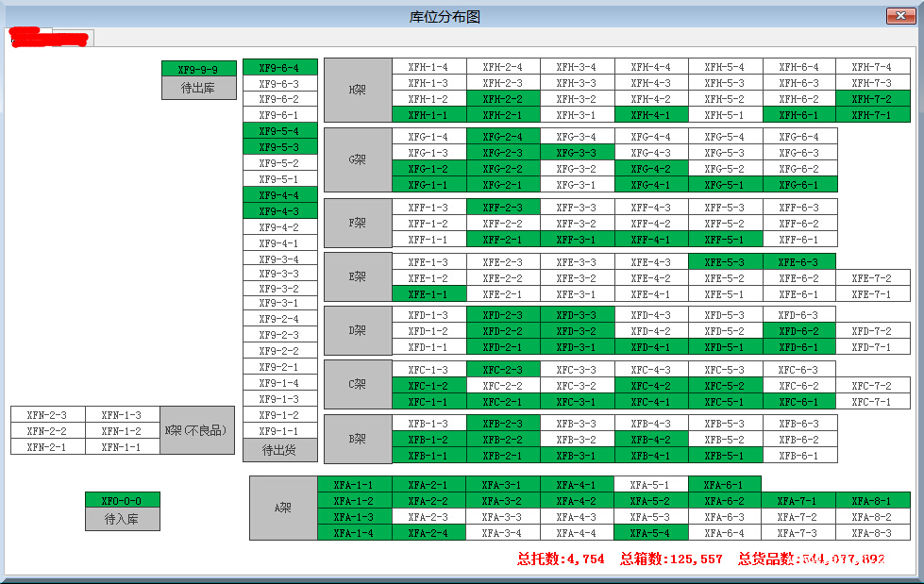Select location XFF-5-1

tap(726, 240)
